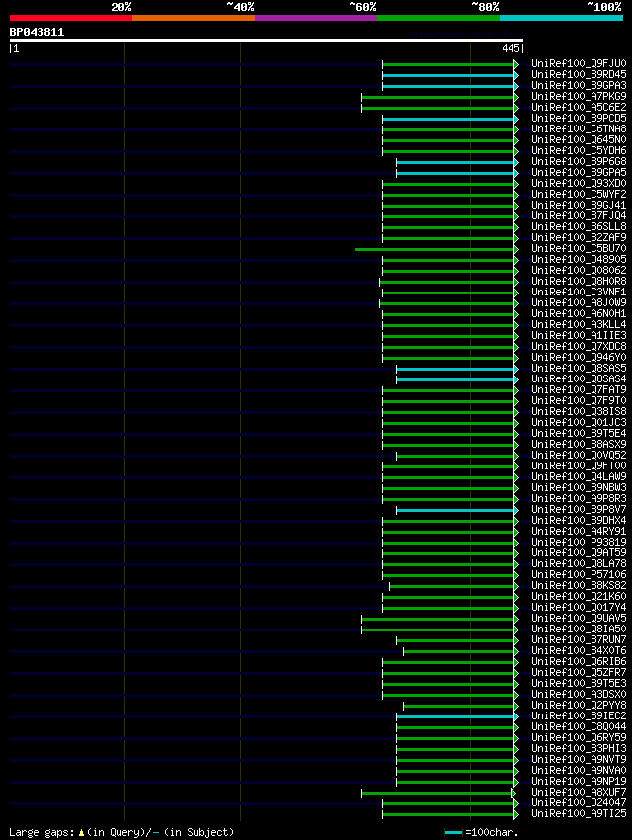Click the cyan ~100% identity legend segment
The width and height of the screenshot is (632, 840).
click(561, 18)
